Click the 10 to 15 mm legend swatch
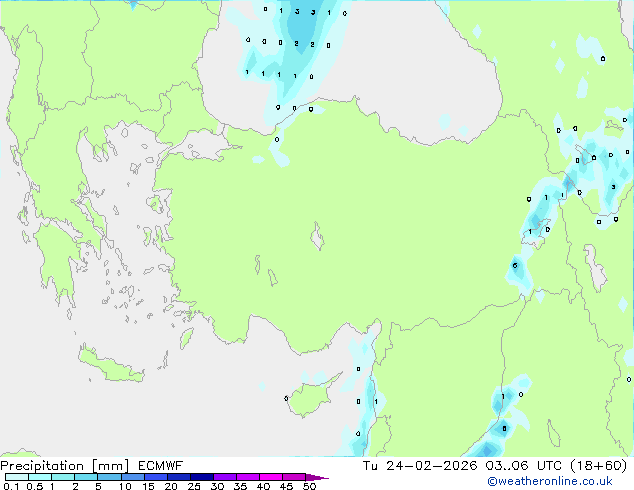The image size is (634, 490). coord(132,477)
